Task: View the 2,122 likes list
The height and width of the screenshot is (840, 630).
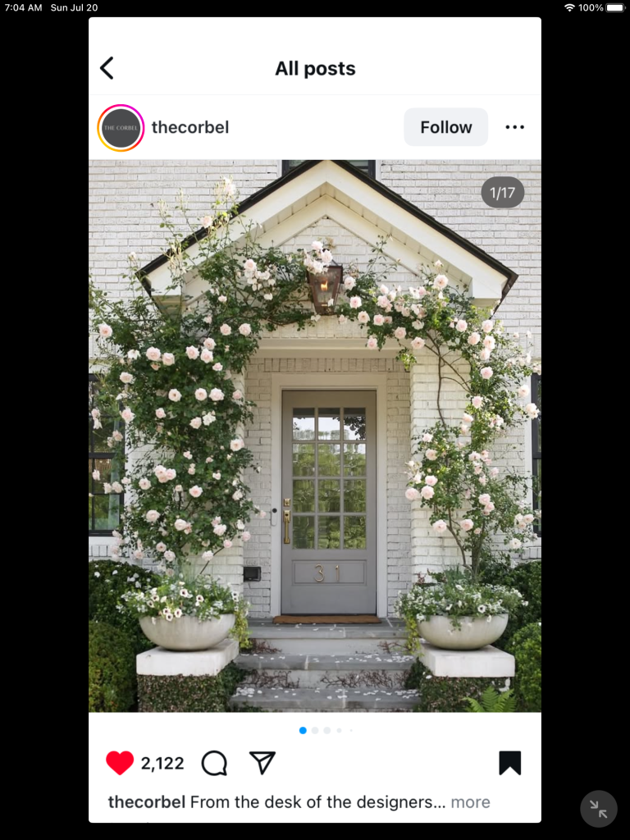Action: 162,763
